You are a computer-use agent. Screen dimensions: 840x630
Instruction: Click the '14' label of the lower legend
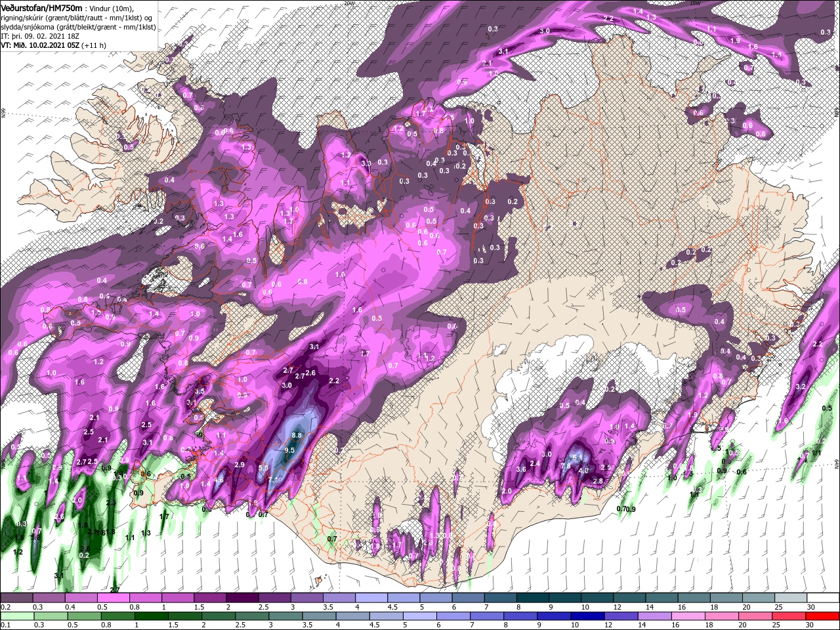coord(642,625)
